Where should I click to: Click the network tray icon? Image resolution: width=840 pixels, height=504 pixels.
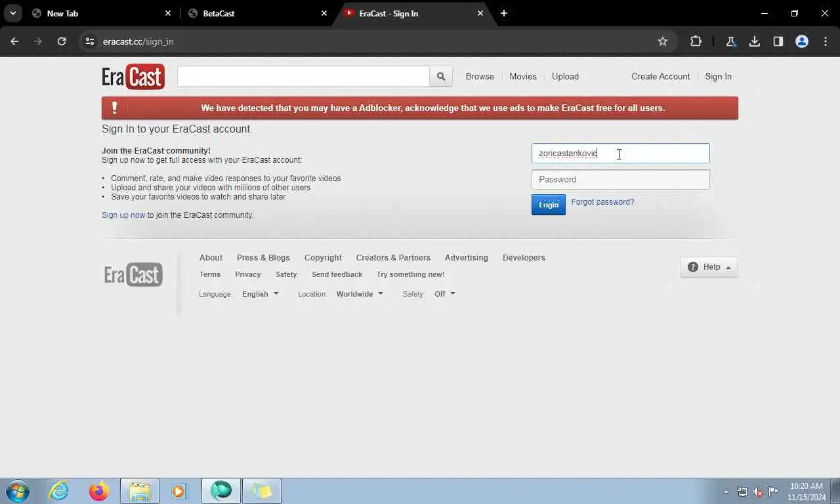pos(742,492)
